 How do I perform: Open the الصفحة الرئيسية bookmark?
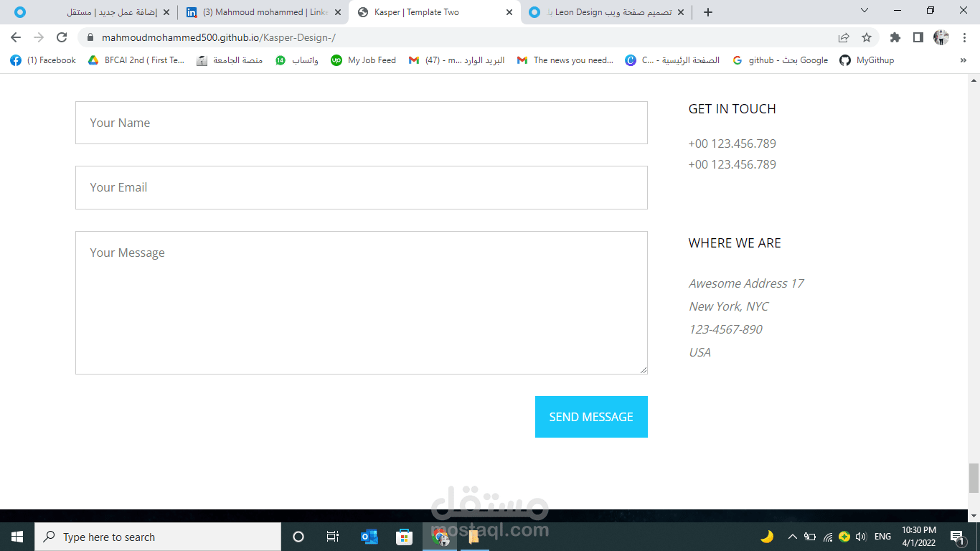(673, 60)
